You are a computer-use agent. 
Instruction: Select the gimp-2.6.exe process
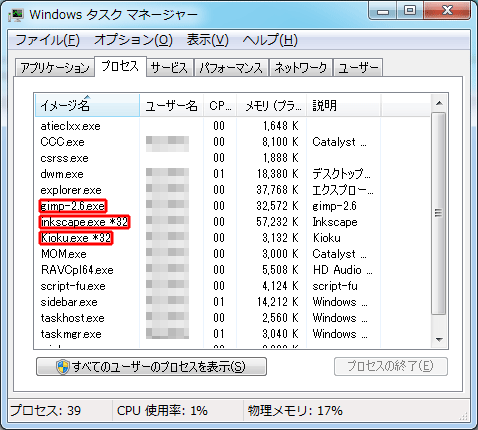coord(73,206)
